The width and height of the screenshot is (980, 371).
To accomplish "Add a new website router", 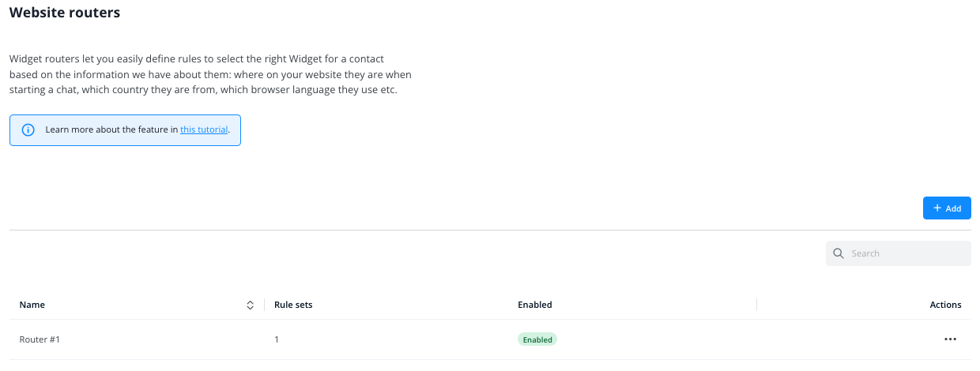I will point(947,208).
